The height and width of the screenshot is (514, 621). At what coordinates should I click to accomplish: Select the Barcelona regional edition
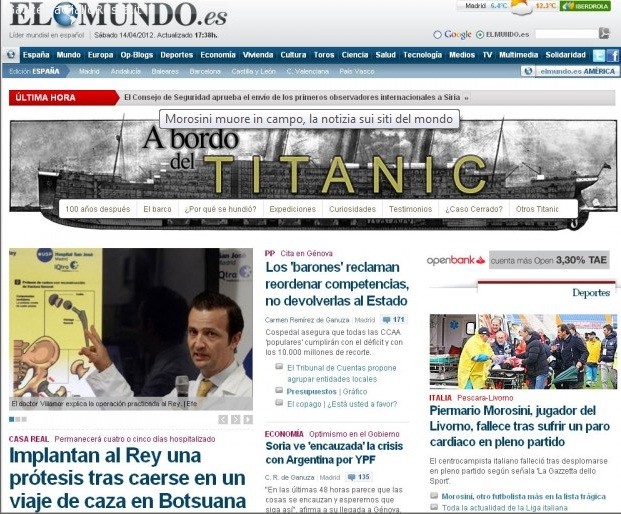[x=205, y=72]
